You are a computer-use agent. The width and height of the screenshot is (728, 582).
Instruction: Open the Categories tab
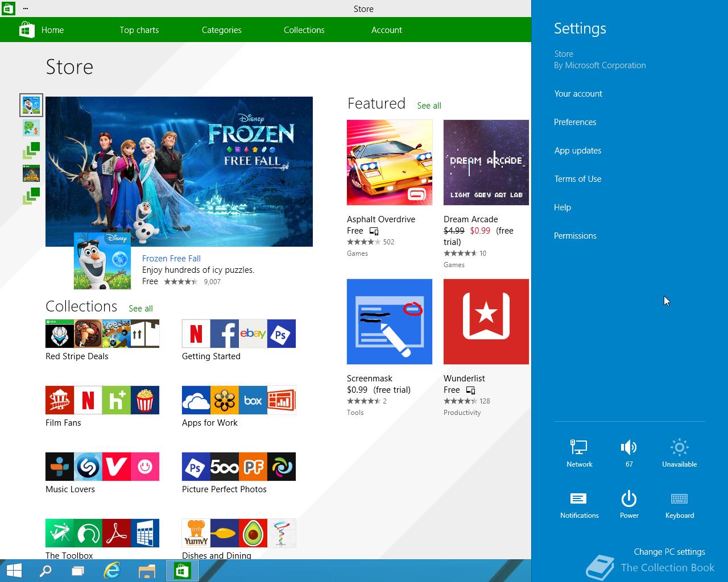(x=222, y=30)
